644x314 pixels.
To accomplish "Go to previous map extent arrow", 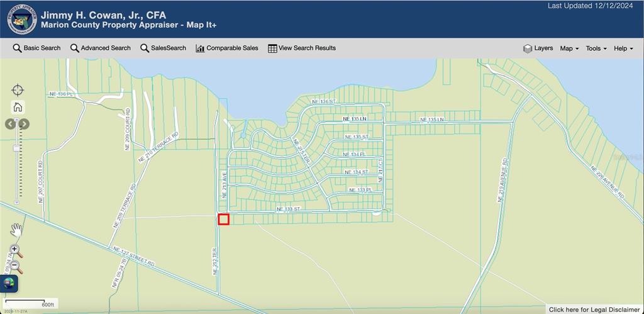I will pyautogui.click(x=11, y=124).
